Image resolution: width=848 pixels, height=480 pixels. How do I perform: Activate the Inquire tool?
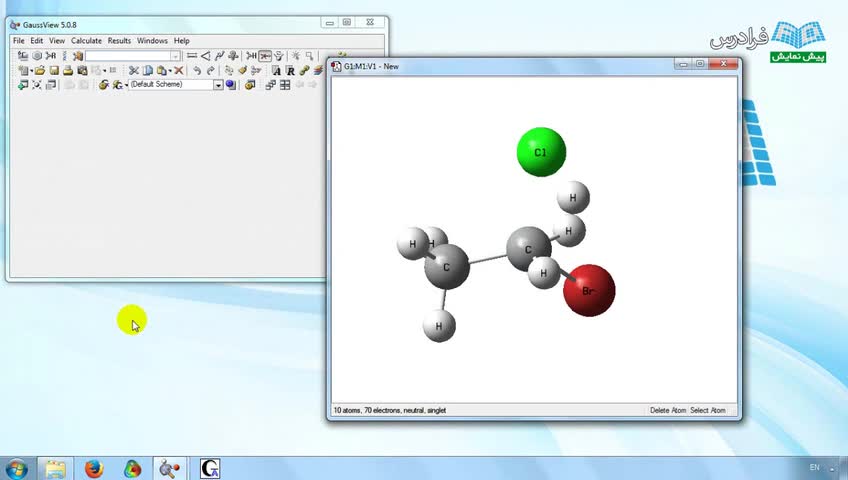pos(233,56)
